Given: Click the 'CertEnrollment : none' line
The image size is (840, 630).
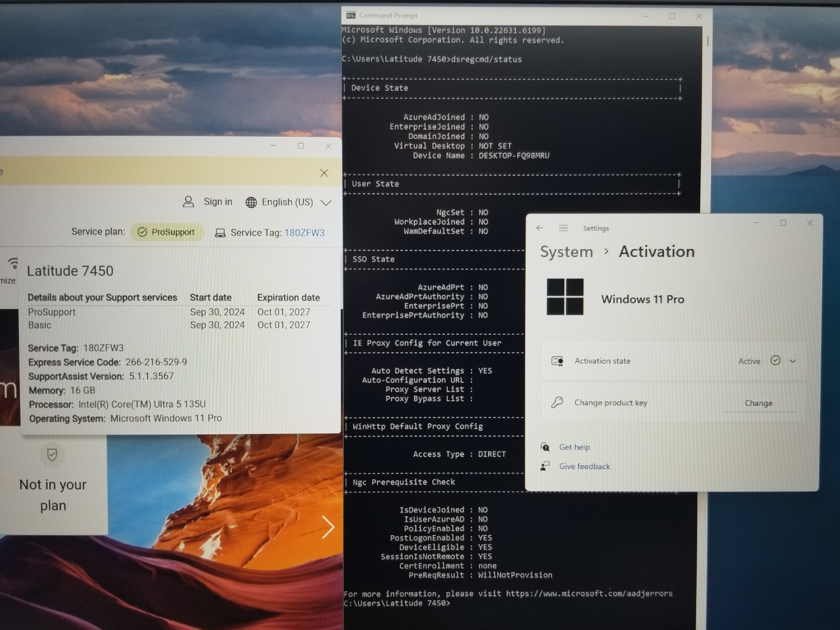Looking at the screenshot, I should tap(448, 566).
